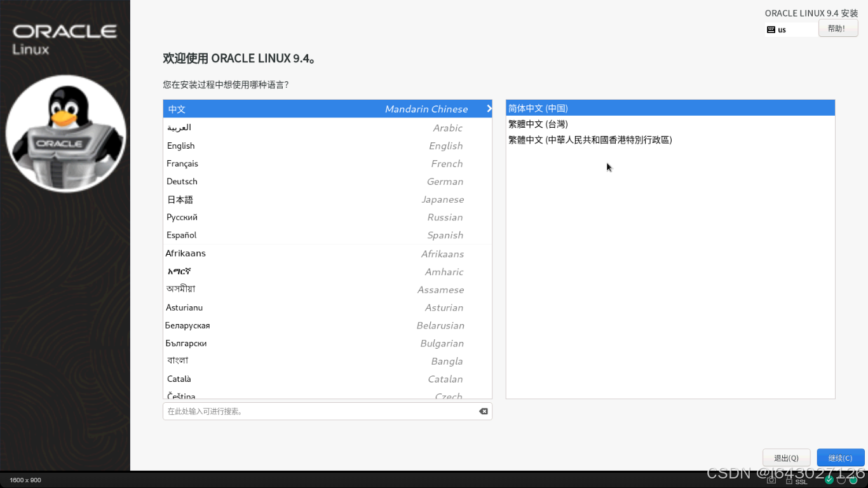
Task: Select the 中文 Mandarin Chinese language row
Action: point(327,109)
